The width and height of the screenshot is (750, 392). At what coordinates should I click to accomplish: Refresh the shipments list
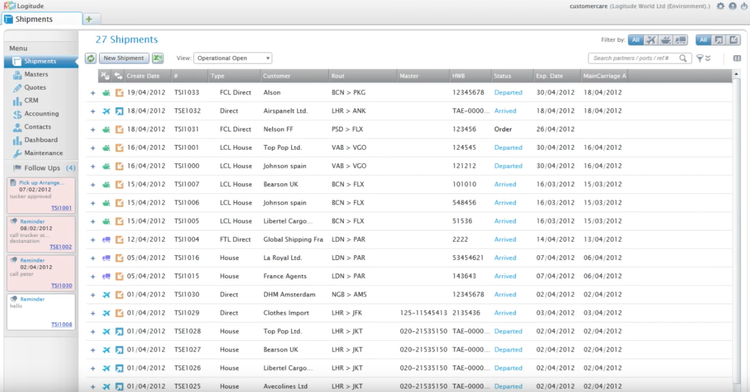[90, 58]
